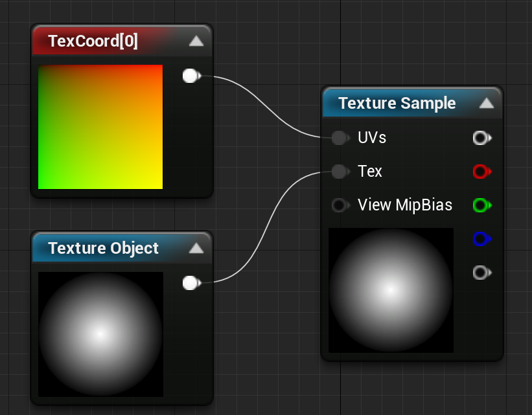Click the blue channel output pin
Image resolution: width=532 pixels, height=415 pixels.
[482, 239]
